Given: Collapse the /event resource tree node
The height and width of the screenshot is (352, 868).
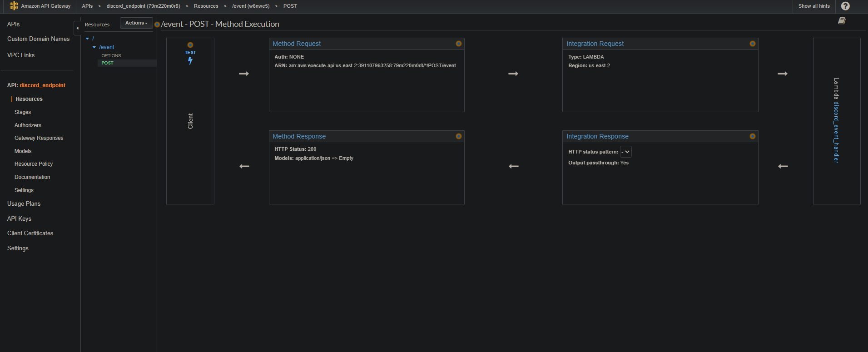Looking at the screenshot, I should [94, 47].
